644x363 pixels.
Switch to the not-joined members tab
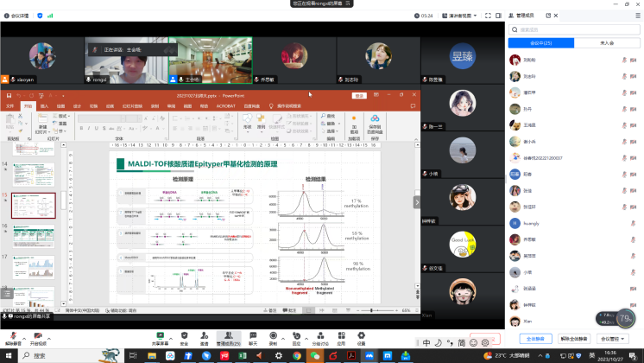(x=606, y=42)
